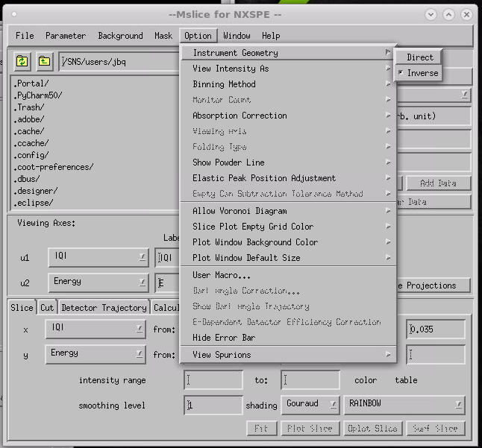Open Absorption Correction submenu
This screenshot has width=482, height=448.
tap(240, 116)
